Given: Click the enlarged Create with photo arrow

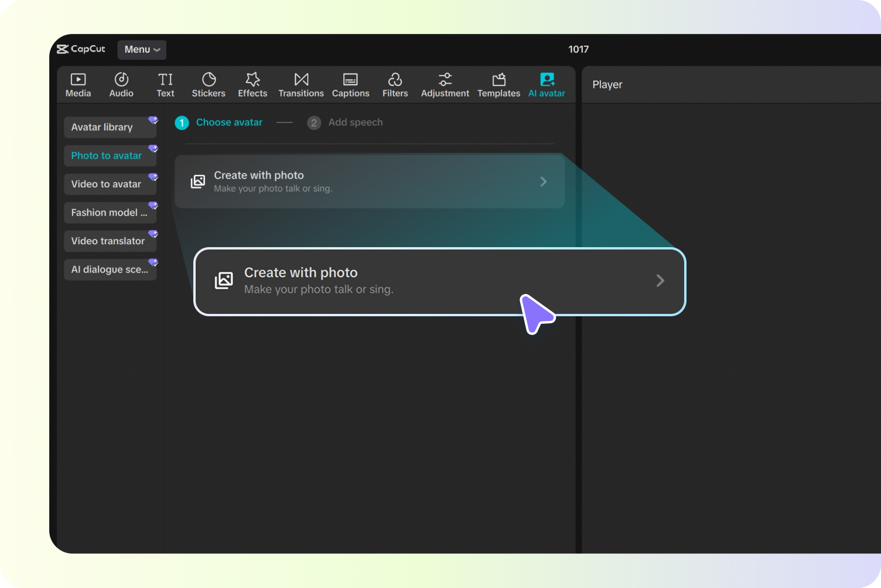Looking at the screenshot, I should click(x=660, y=281).
